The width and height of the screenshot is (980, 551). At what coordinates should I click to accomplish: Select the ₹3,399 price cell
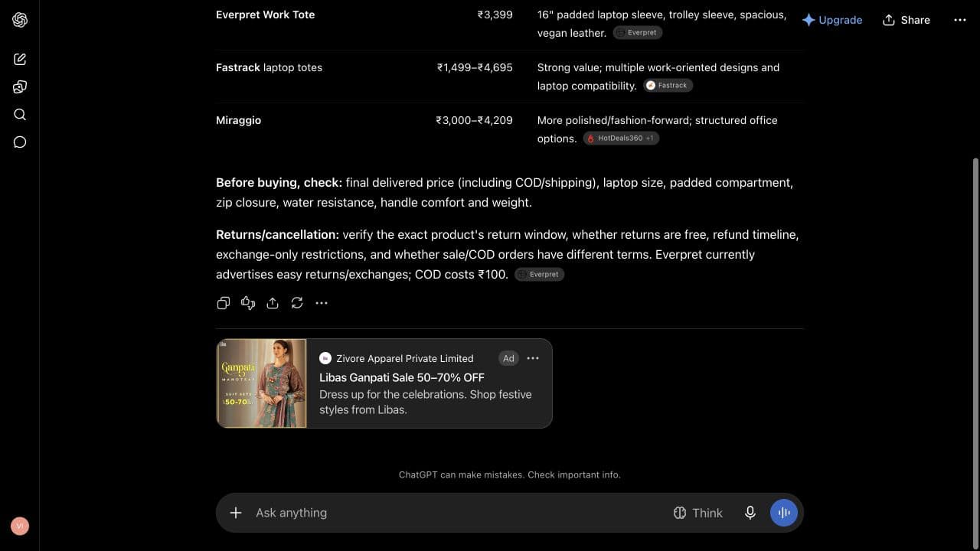[x=495, y=15]
